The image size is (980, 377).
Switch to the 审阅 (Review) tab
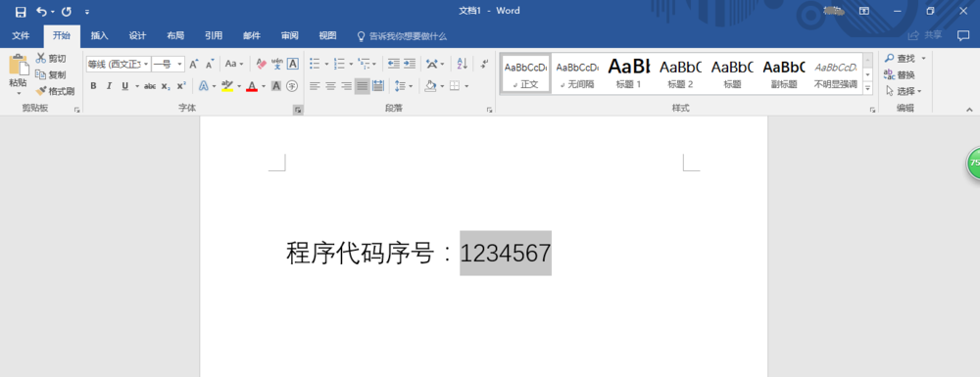(x=290, y=35)
